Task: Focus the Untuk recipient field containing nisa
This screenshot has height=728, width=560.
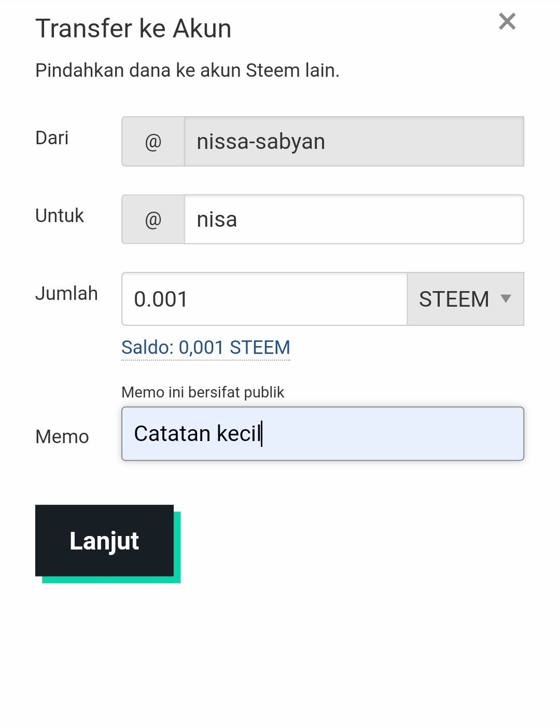Action: click(x=354, y=219)
